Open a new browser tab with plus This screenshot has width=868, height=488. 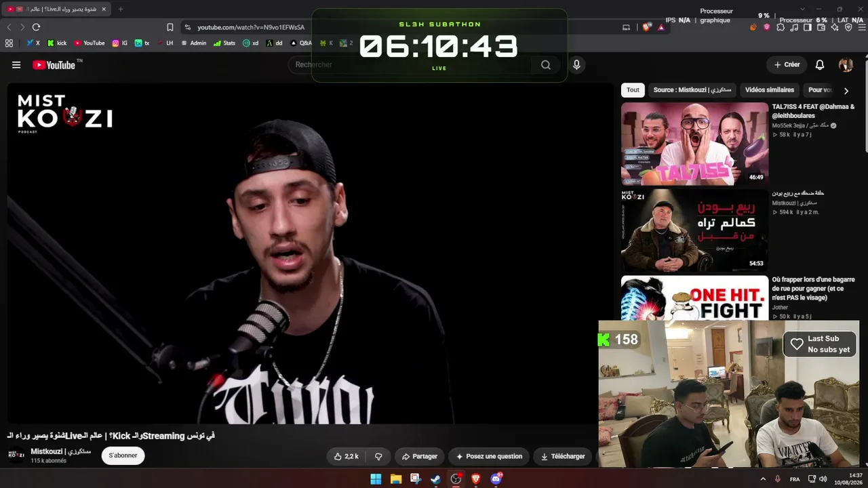pyautogui.click(x=121, y=9)
